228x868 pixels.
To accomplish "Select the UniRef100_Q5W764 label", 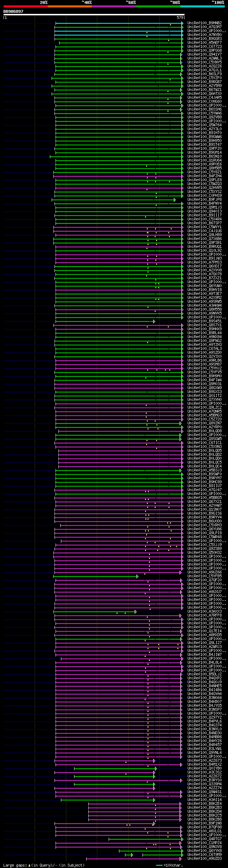I will (204, 125).
